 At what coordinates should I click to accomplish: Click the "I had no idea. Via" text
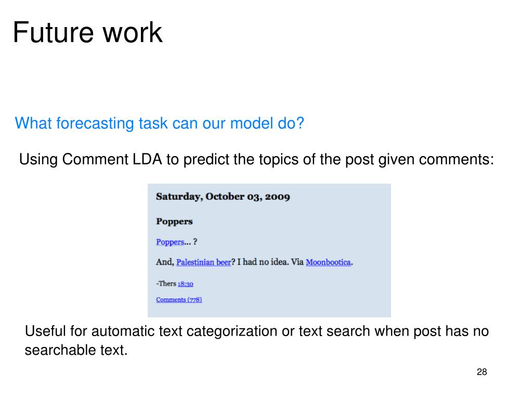pyautogui.click(x=270, y=262)
